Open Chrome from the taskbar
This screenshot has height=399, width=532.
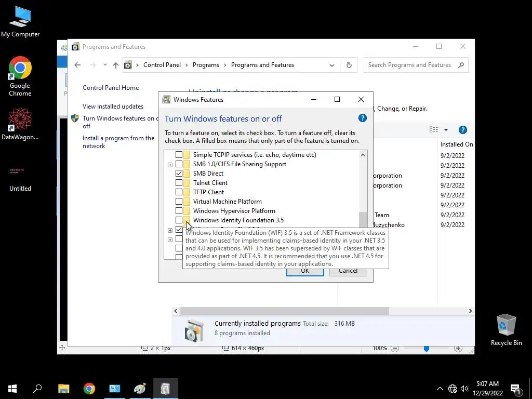coord(89,388)
